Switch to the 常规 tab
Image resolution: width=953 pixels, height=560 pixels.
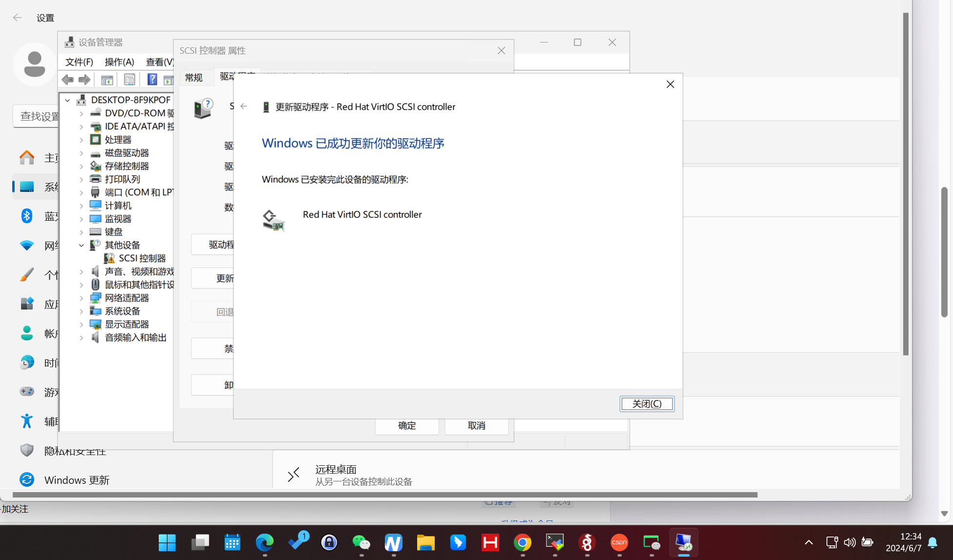point(194,78)
